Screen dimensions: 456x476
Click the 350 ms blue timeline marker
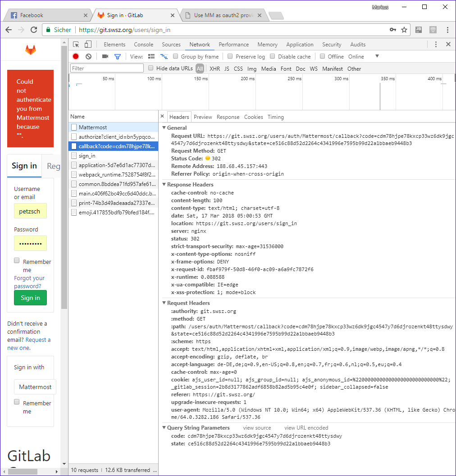380,96
